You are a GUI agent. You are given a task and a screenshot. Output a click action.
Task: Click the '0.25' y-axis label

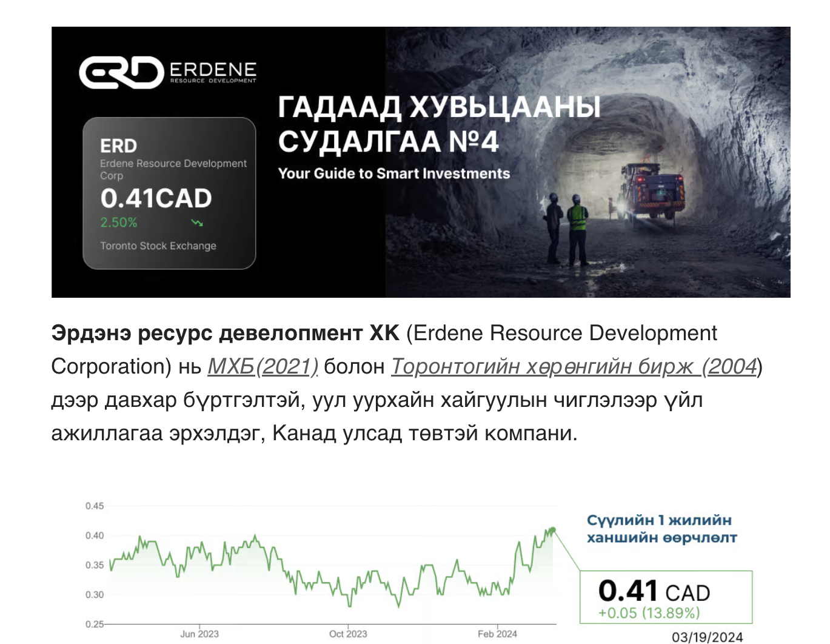tap(95, 624)
